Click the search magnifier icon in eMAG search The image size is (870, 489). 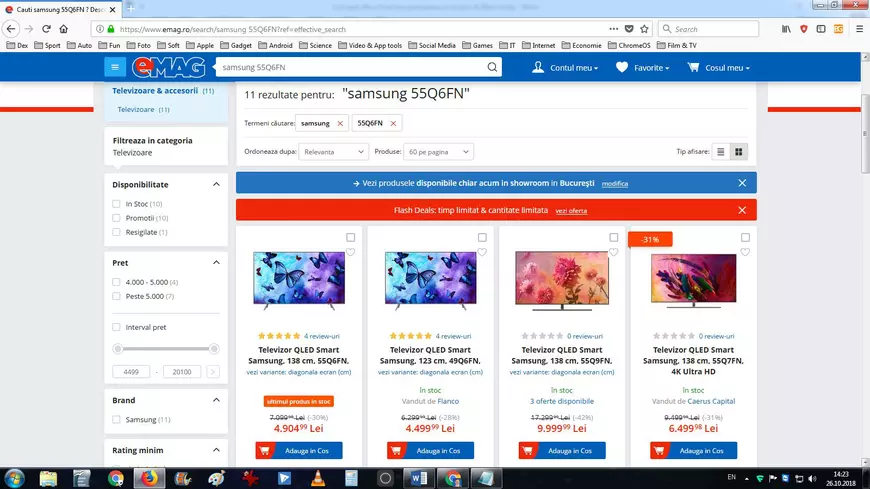tap(492, 67)
